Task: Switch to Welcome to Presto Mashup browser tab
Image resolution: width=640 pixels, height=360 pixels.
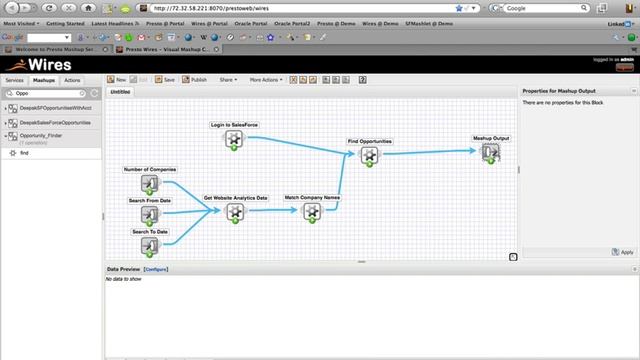Action: pyautogui.click(x=55, y=49)
